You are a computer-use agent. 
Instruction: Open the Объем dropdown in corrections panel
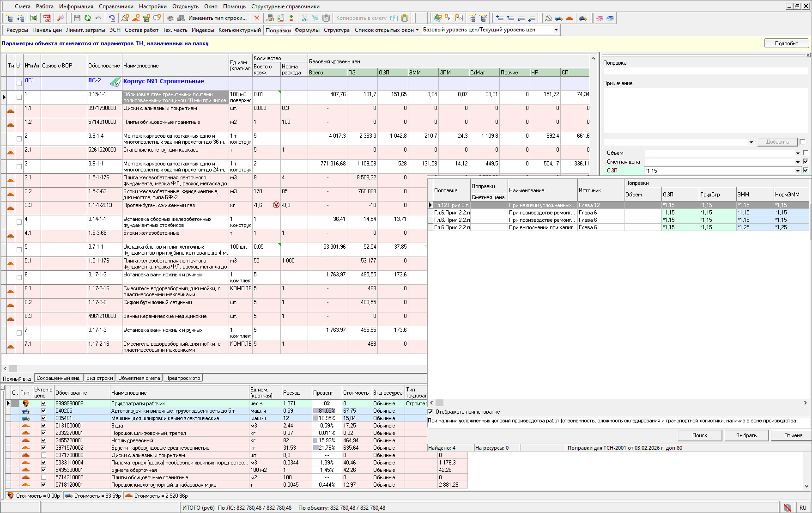798,153
